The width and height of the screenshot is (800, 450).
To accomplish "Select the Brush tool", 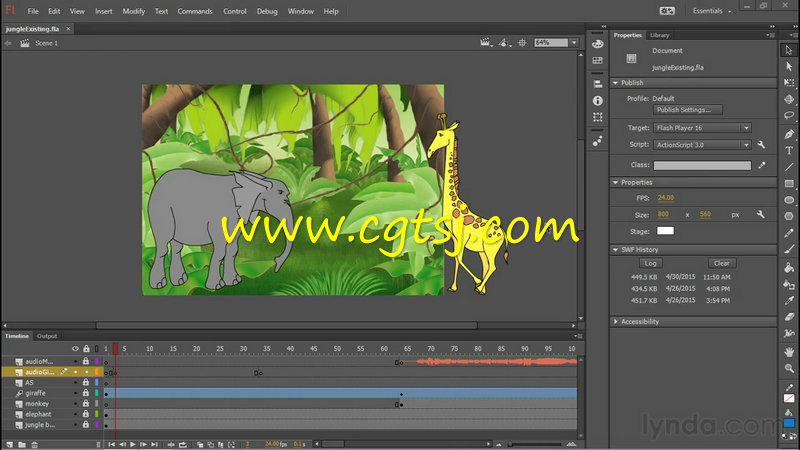I will coord(789,249).
